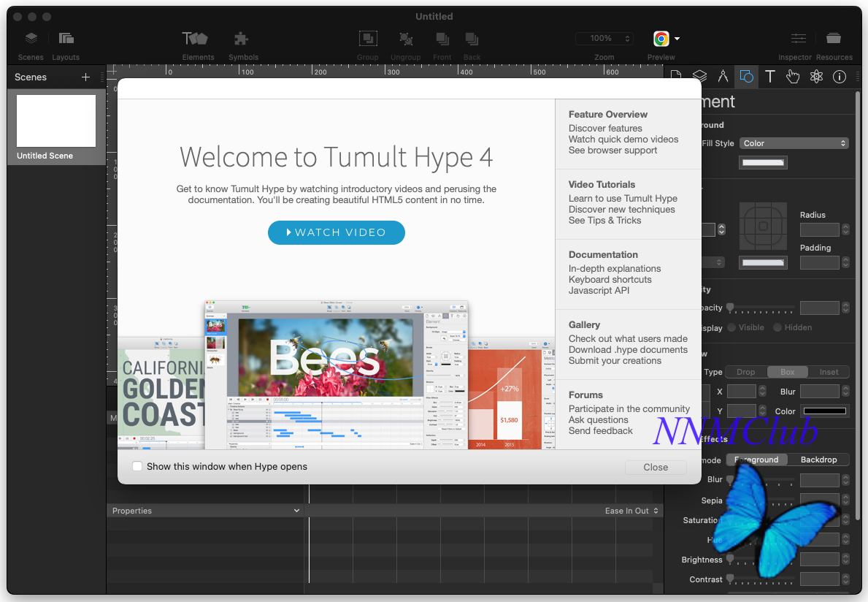Viewport: 868px width, 602px height.
Task: Select Backdrop filter effects mode
Action: 818,460
